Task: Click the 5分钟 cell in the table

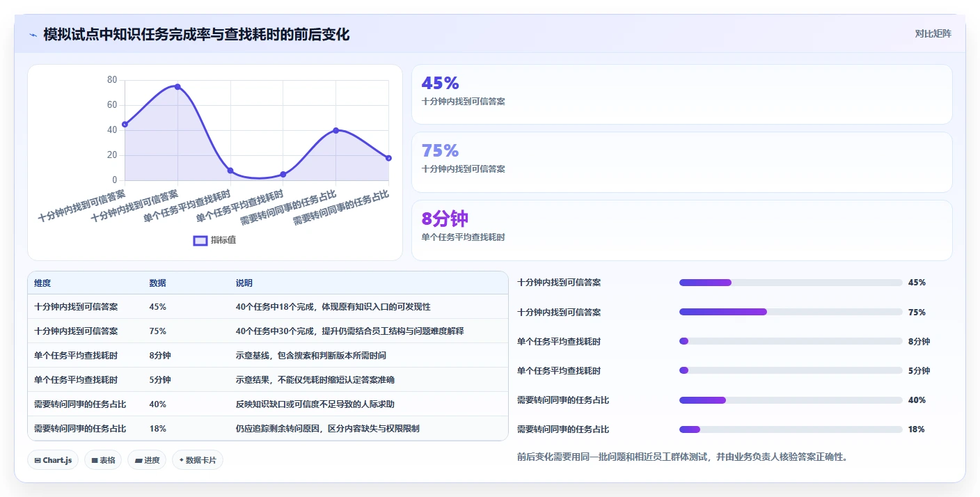Action: click(x=160, y=380)
